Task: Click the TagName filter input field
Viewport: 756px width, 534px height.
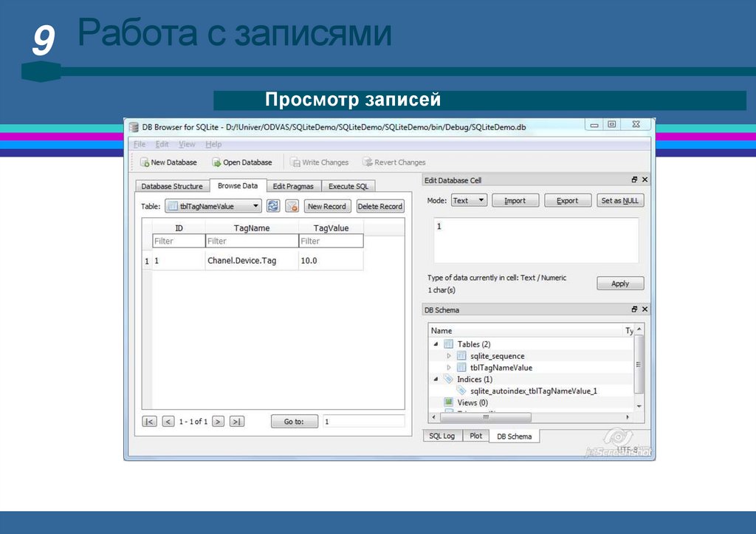Action: pos(251,242)
